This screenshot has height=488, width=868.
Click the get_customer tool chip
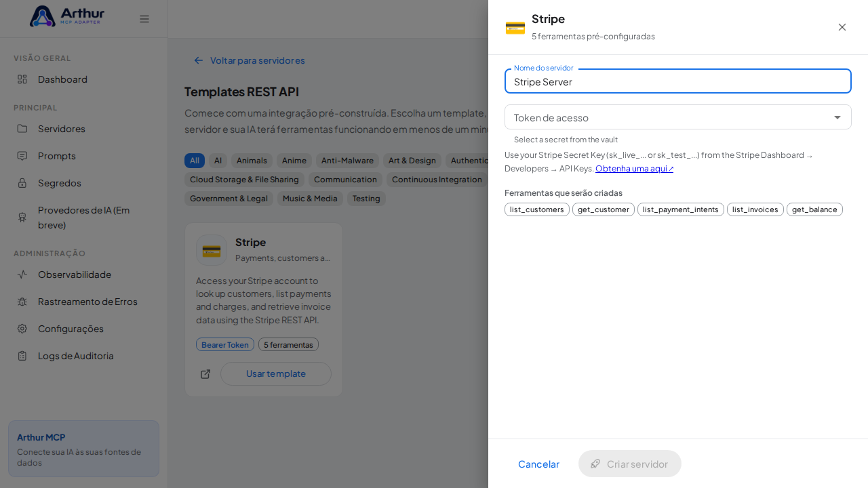(604, 209)
